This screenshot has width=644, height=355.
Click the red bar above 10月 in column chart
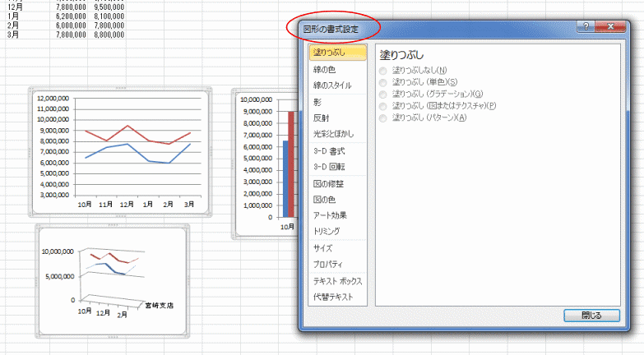291,164
